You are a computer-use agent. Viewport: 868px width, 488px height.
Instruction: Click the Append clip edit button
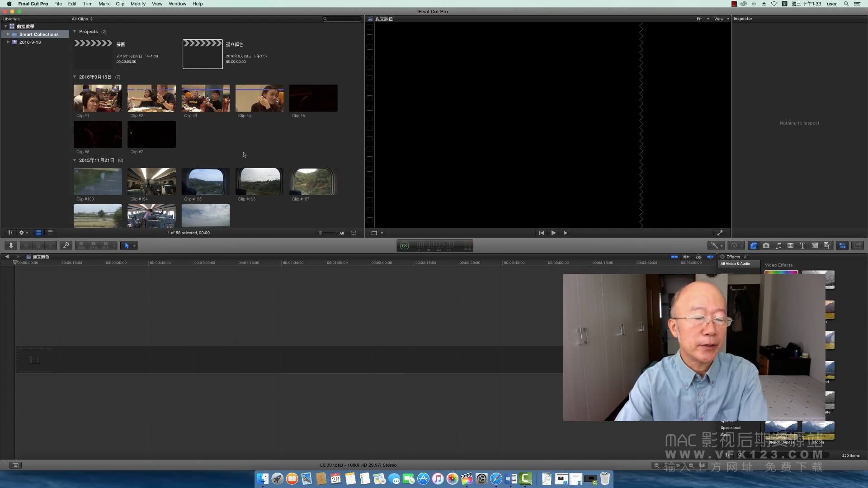pos(106,245)
